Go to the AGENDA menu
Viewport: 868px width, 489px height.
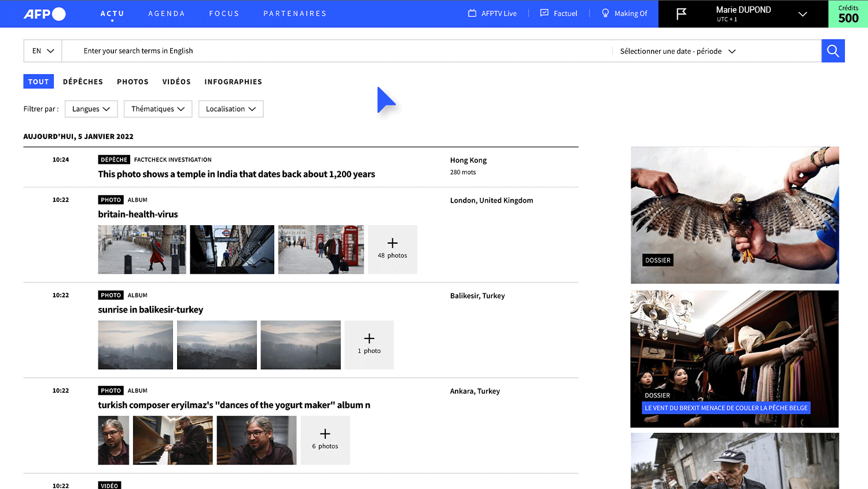pos(167,13)
